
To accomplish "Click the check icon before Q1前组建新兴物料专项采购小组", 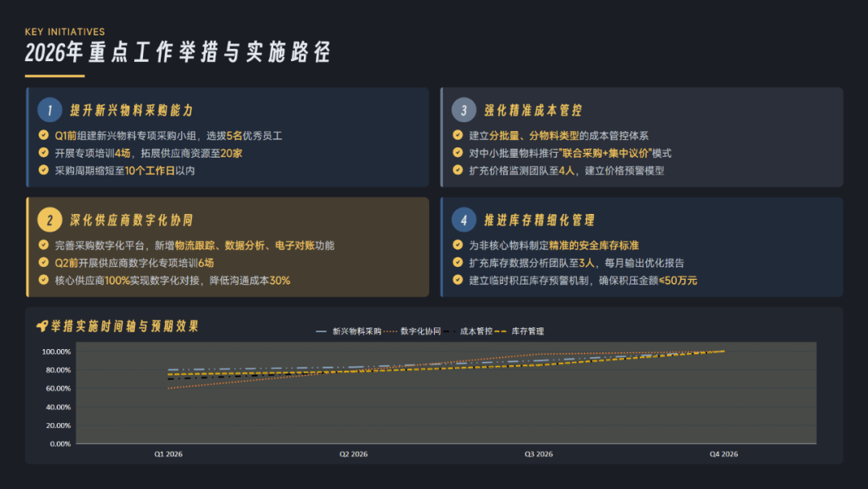I will [x=44, y=135].
